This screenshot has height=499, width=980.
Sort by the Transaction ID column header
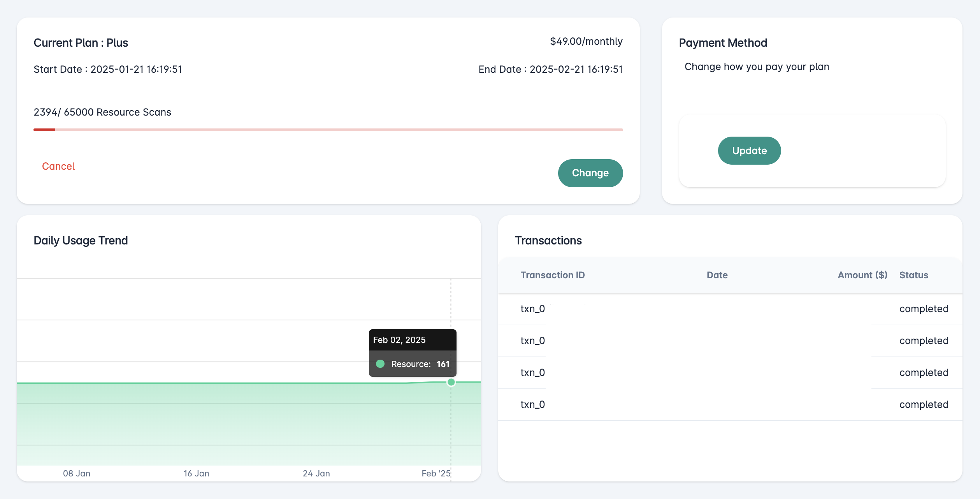pos(552,275)
